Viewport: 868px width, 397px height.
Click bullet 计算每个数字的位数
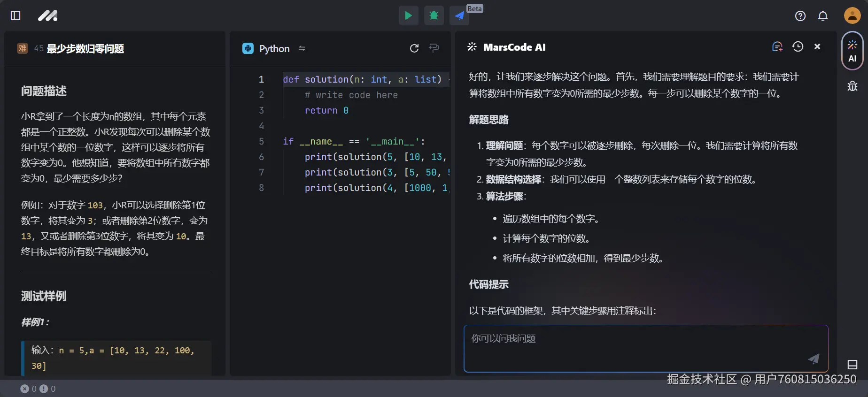pos(546,238)
